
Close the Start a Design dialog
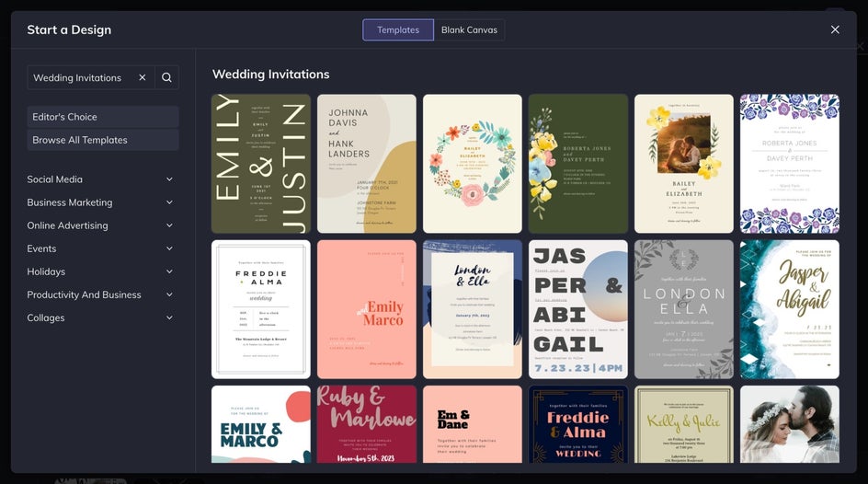point(835,29)
